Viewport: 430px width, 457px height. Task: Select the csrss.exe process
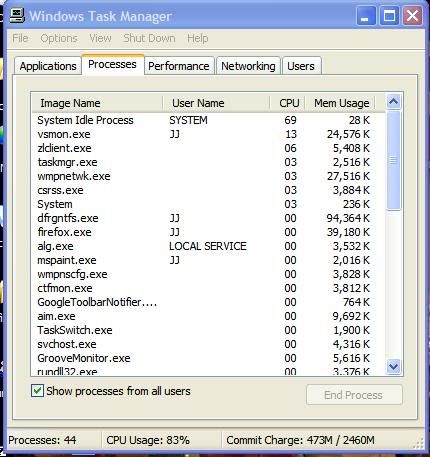pyautogui.click(x=208, y=190)
